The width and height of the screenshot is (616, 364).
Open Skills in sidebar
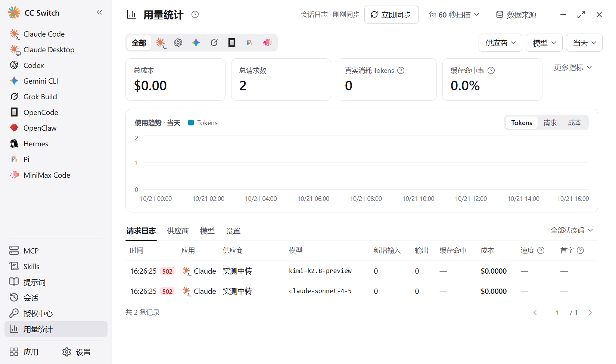[x=56, y=267]
